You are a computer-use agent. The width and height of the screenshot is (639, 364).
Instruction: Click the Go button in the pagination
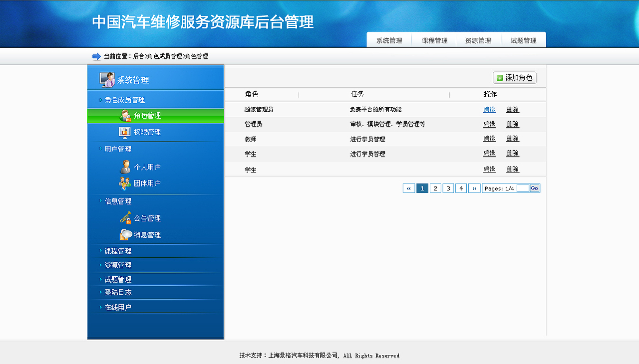(535, 188)
